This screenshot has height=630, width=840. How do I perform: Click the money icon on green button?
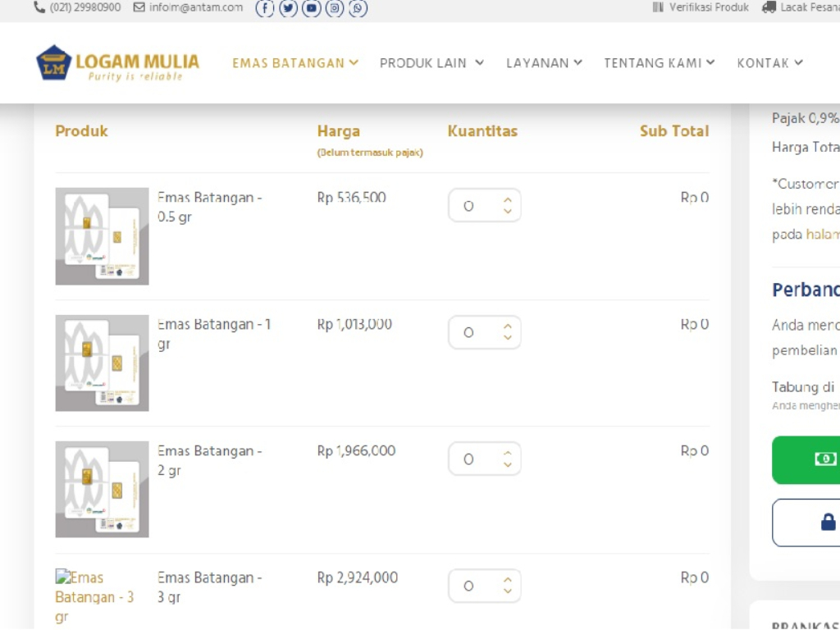coord(825,459)
